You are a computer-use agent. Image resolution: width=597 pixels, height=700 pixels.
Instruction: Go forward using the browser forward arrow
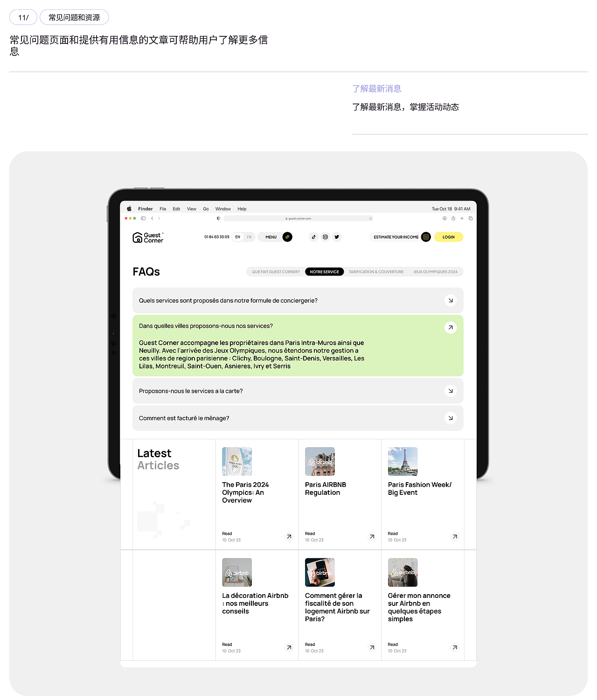159,218
